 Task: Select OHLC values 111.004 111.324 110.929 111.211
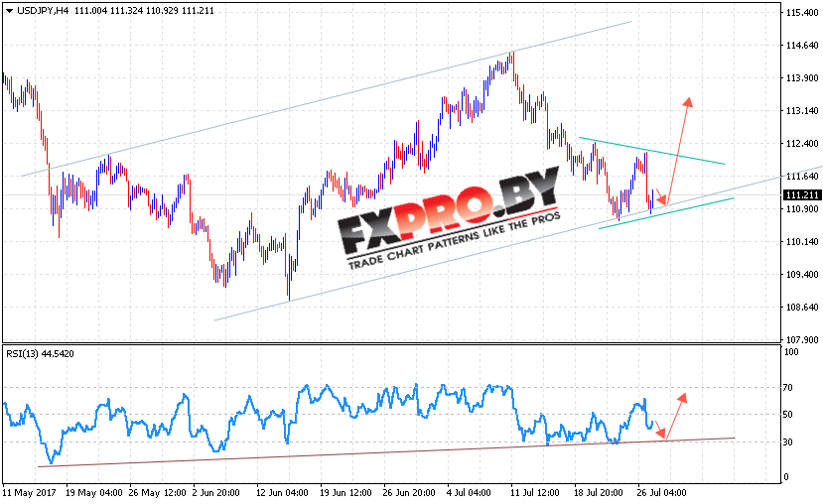pos(144,11)
